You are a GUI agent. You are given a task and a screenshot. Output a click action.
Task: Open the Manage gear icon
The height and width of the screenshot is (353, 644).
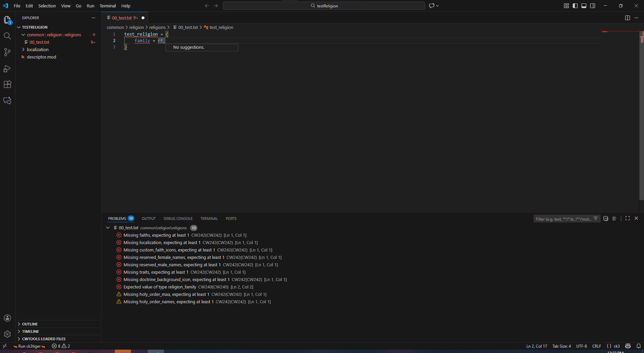(x=7, y=334)
